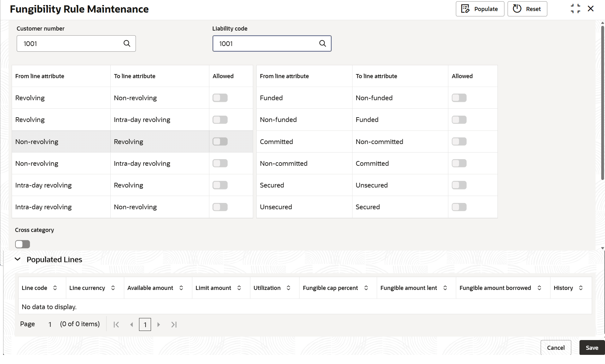
Task: Toggle Funded to Non-funded allowed switch
Action: (459, 98)
